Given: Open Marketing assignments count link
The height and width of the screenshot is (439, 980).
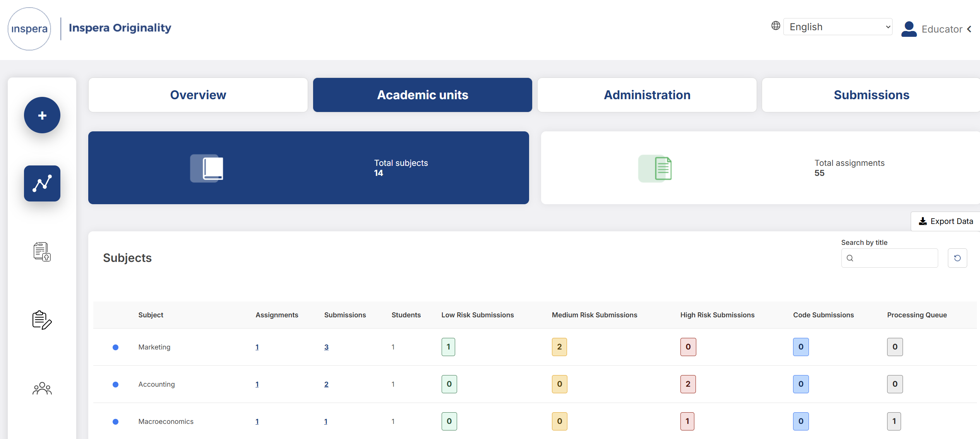Looking at the screenshot, I should tap(257, 347).
